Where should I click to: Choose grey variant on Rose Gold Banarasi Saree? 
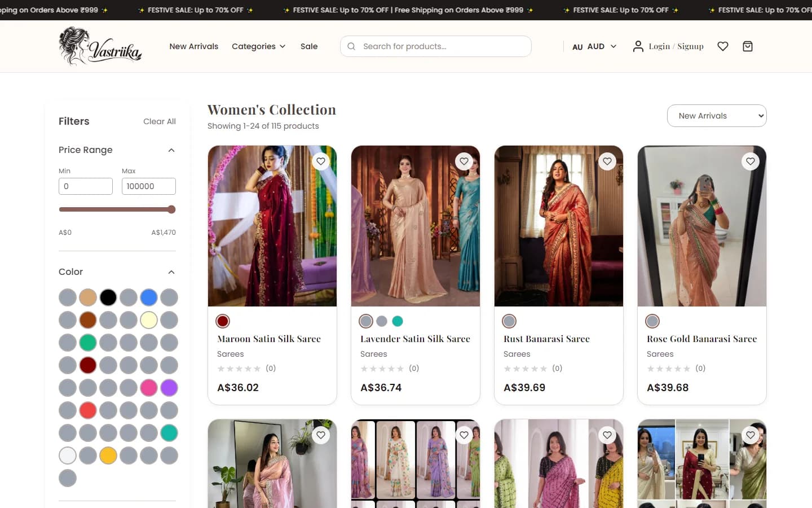click(x=652, y=321)
